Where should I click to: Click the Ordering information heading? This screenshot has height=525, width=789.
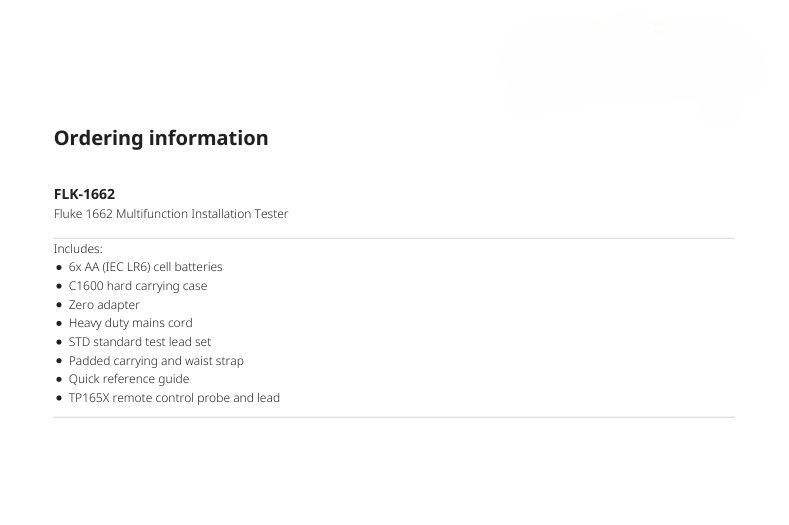pyautogui.click(x=161, y=138)
